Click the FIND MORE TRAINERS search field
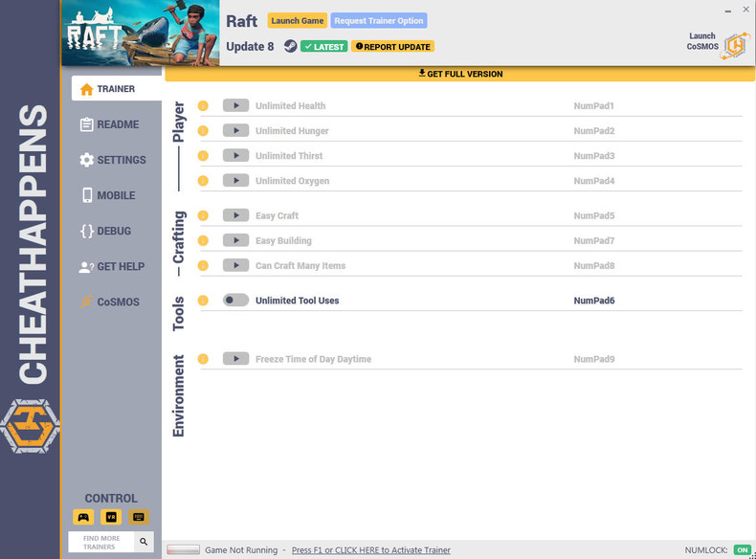 coord(101,542)
